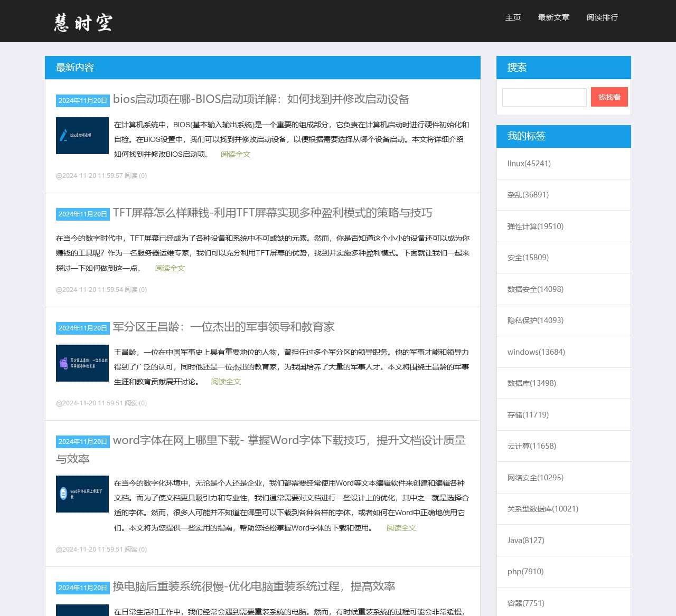Select the Java(8127) tag
Viewport: 676px width, 616px height.
click(x=526, y=541)
